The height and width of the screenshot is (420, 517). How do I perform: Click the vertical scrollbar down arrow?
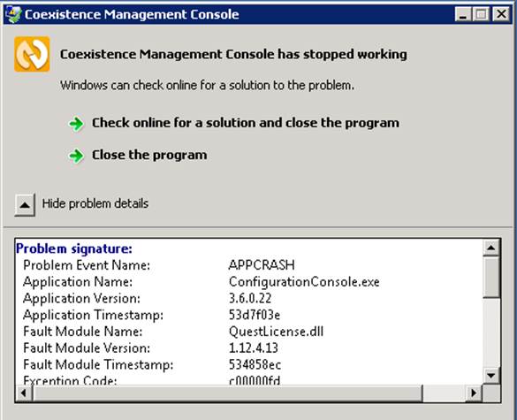click(x=491, y=375)
